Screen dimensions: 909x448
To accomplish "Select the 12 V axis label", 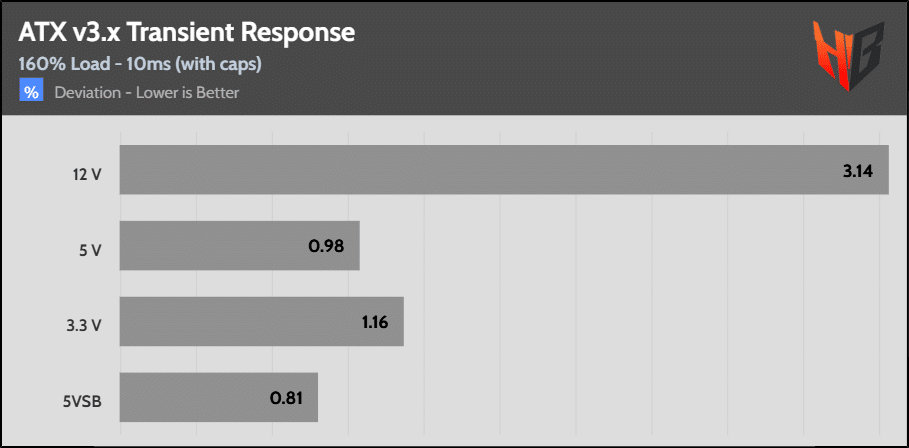I will coord(89,171).
